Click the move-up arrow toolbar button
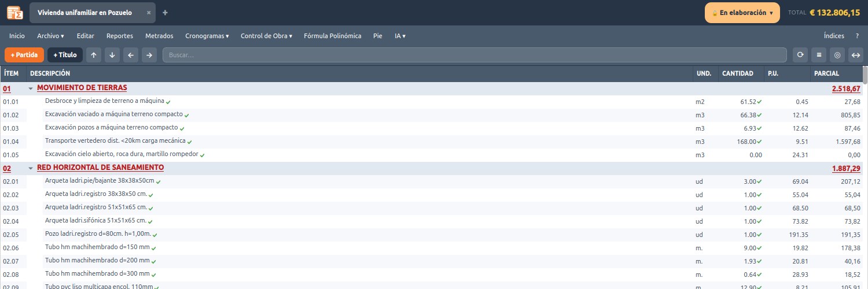 [94, 55]
